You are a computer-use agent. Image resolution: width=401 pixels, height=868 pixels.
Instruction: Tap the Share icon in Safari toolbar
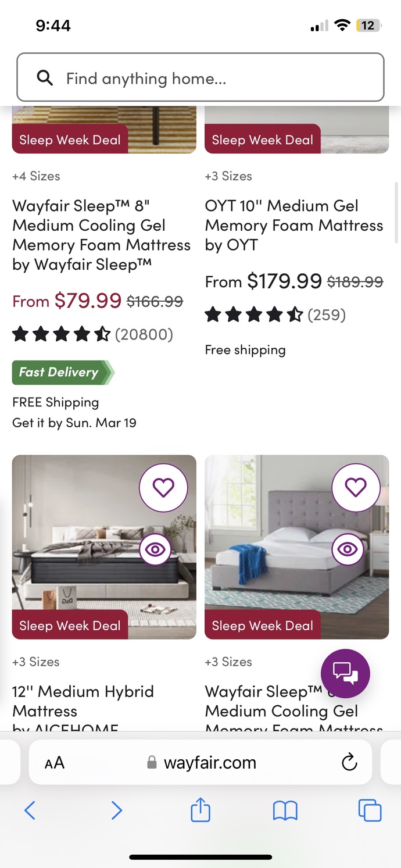click(201, 810)
